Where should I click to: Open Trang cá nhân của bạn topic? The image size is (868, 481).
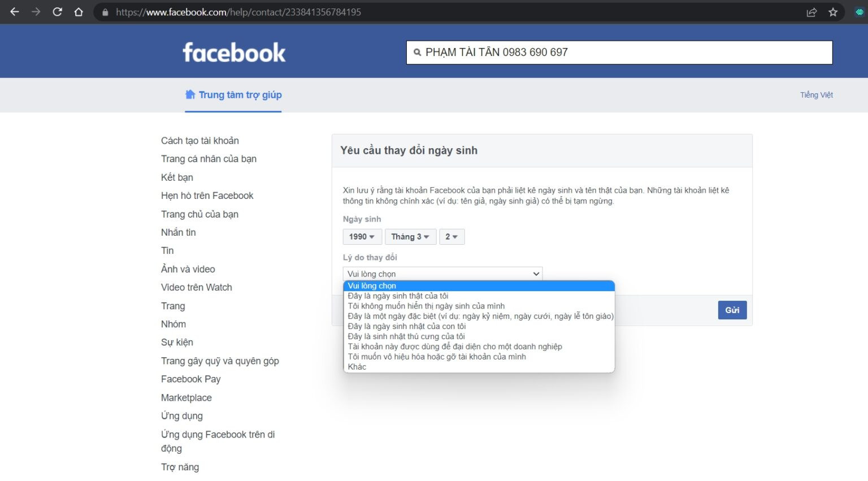pyautogui.click(x=209, y=159)
